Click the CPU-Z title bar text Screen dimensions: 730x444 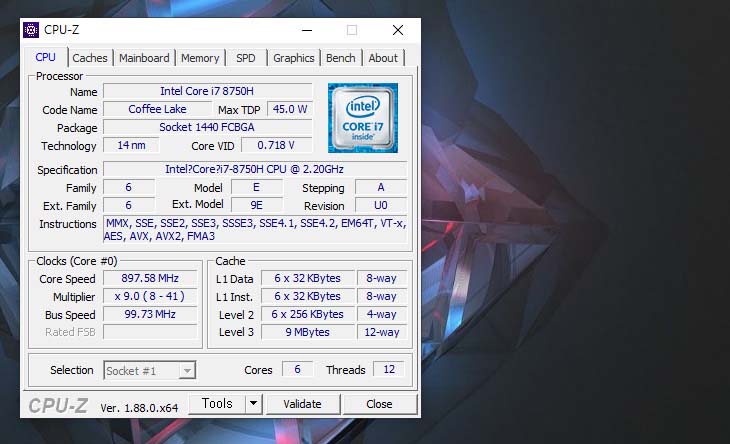tap(61, 30)
